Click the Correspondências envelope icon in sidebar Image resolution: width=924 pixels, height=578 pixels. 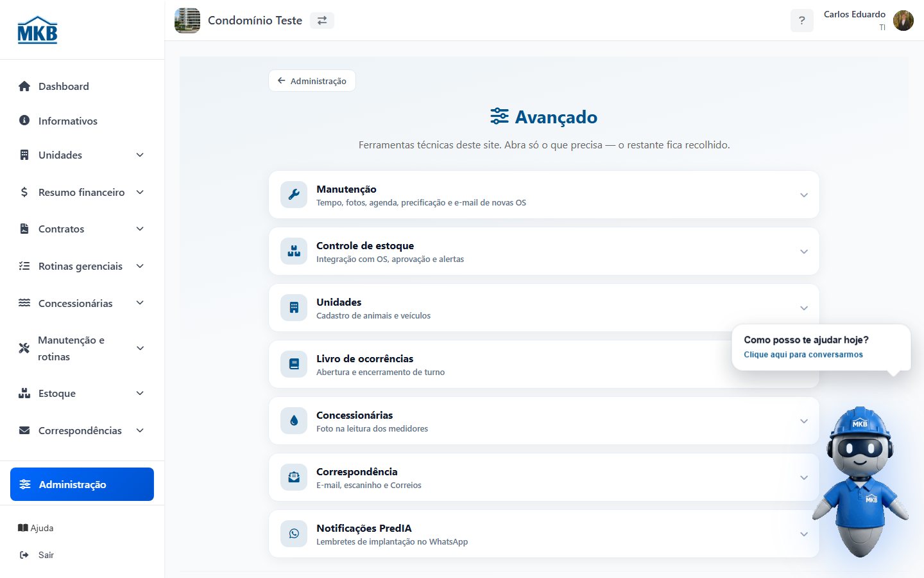click(x=24, y=430)
